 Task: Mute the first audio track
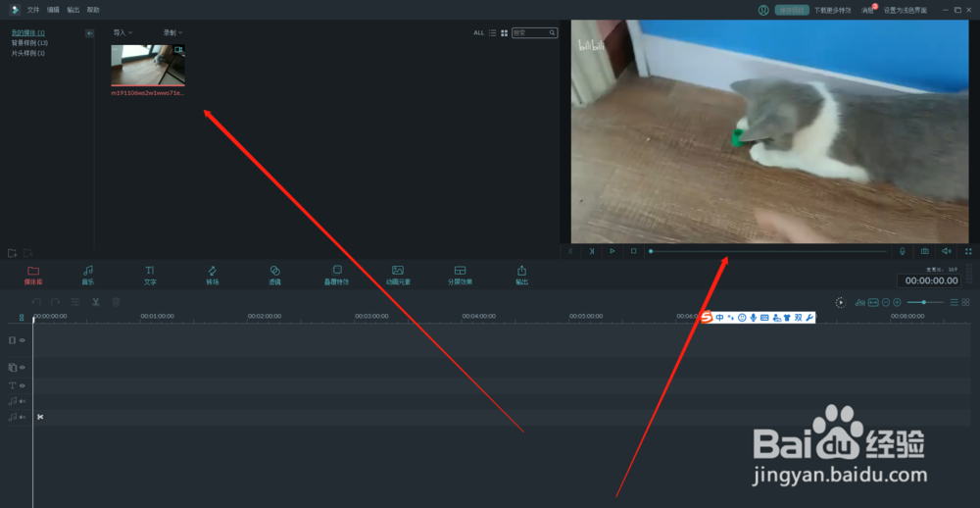pyautogui.click(x=22, y=401)
